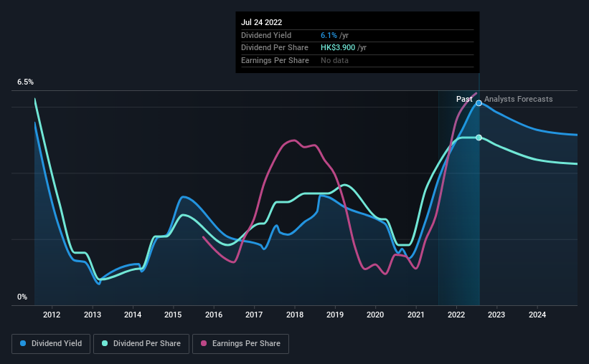Click the 2019 x-axis label
The height and width of the screenshot is (364, 589).
pyautogui.click(x=335, y=315)
